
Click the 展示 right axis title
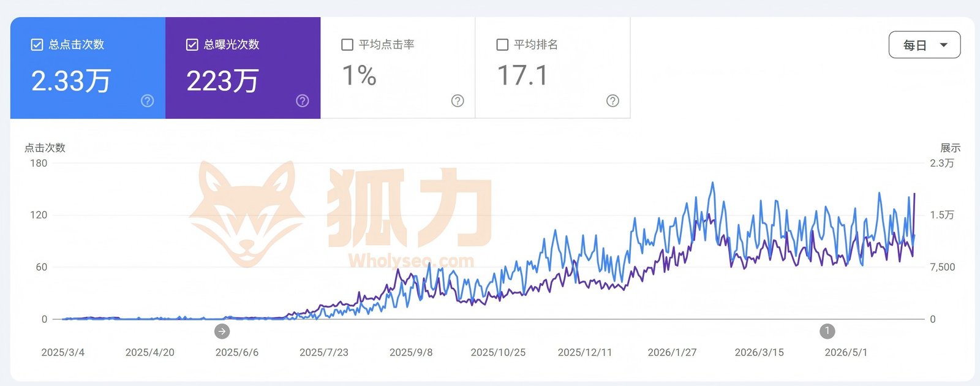click(x=950, y=148)
